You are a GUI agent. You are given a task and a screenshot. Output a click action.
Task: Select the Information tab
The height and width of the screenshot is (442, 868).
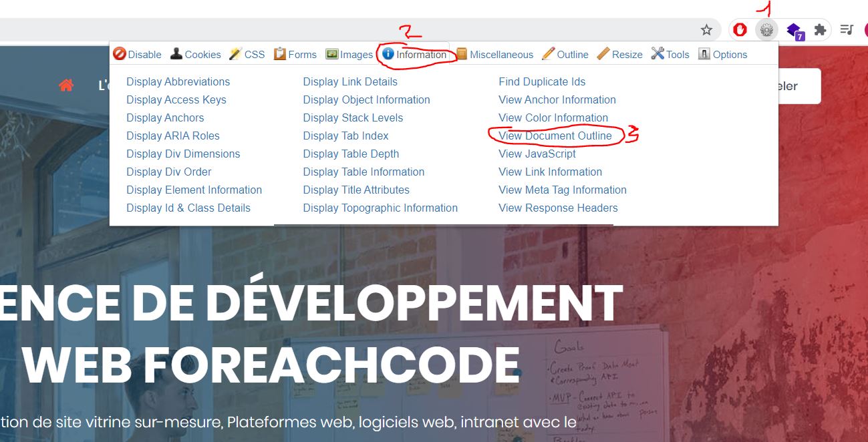coord(414,54)
